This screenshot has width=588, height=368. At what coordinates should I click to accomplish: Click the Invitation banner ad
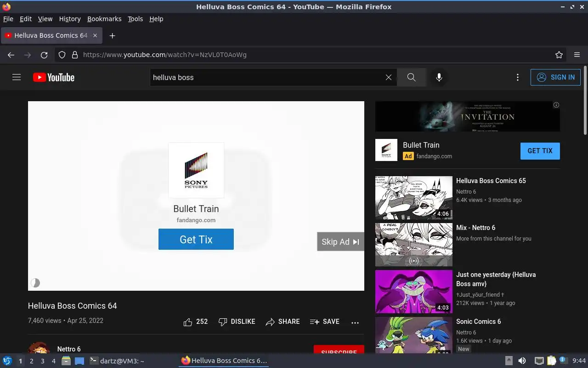coord(468,116)
